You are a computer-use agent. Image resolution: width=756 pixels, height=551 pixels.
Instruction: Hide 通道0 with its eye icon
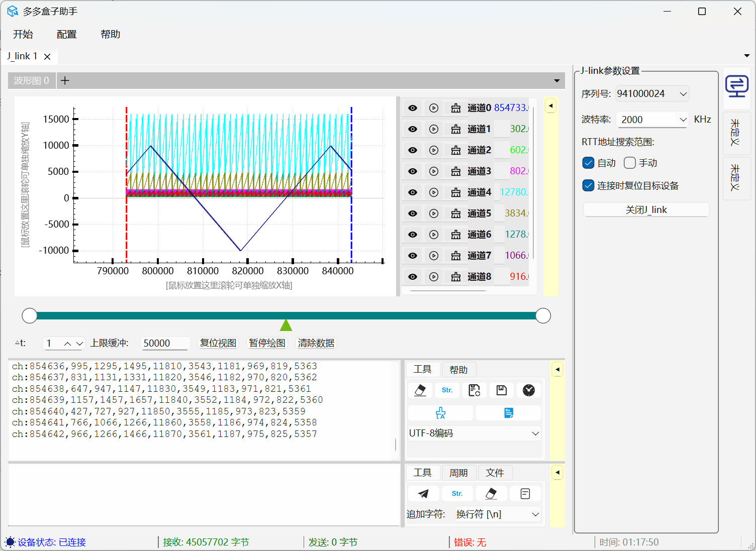pos(413,108)
